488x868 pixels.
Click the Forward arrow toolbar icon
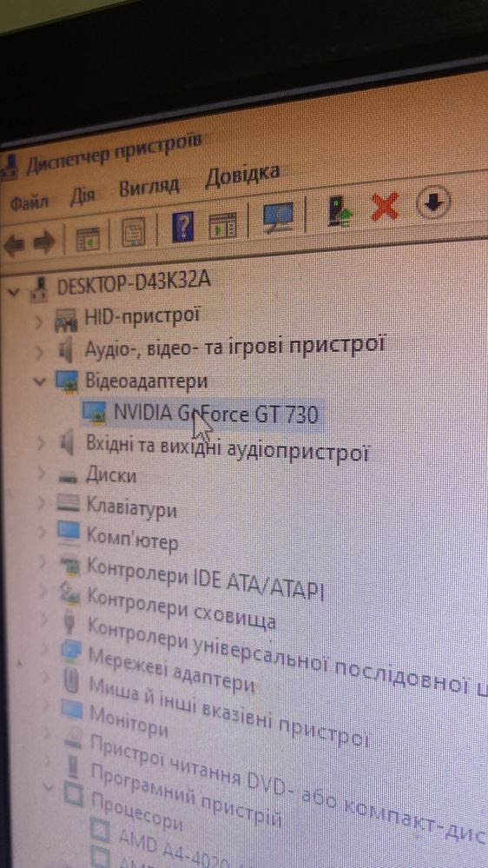(x=44, y=242)
